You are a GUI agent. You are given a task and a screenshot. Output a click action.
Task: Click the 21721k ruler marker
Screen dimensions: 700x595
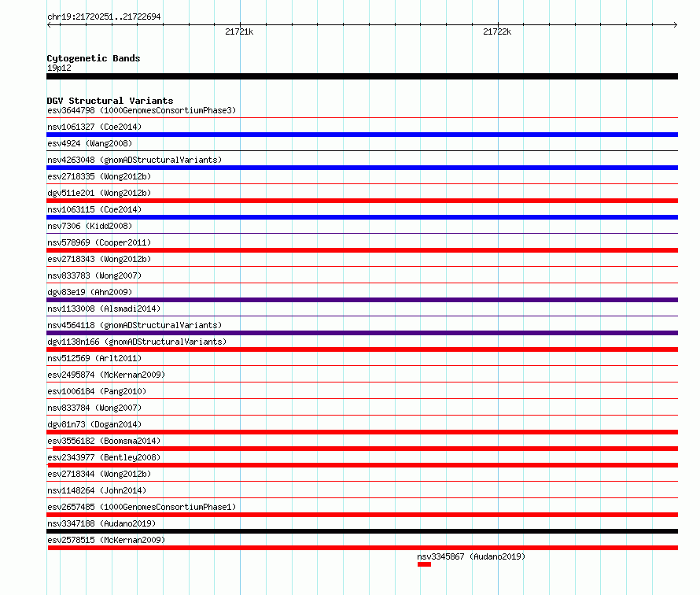coord(239,31)
